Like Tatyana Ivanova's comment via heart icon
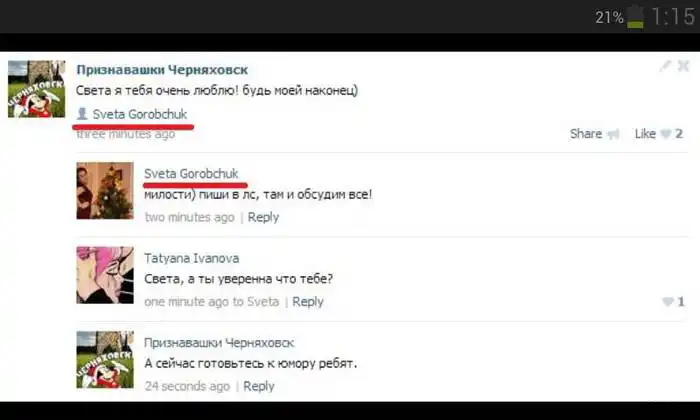The width and height of the screenshot is (700, 420). [x=668, y=302]
